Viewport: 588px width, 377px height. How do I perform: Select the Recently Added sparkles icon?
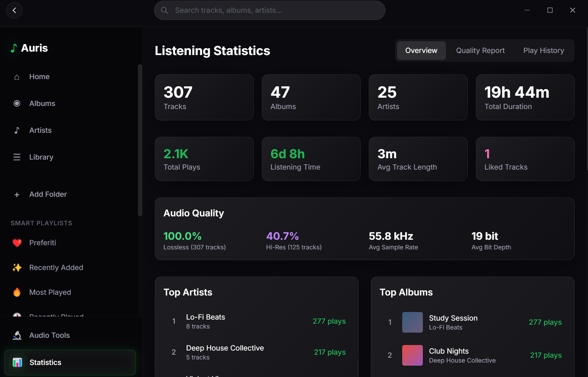[x=17, y=268]
